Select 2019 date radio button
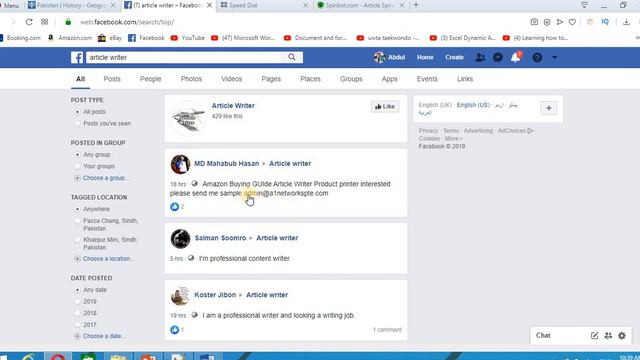 click(77, 301)
